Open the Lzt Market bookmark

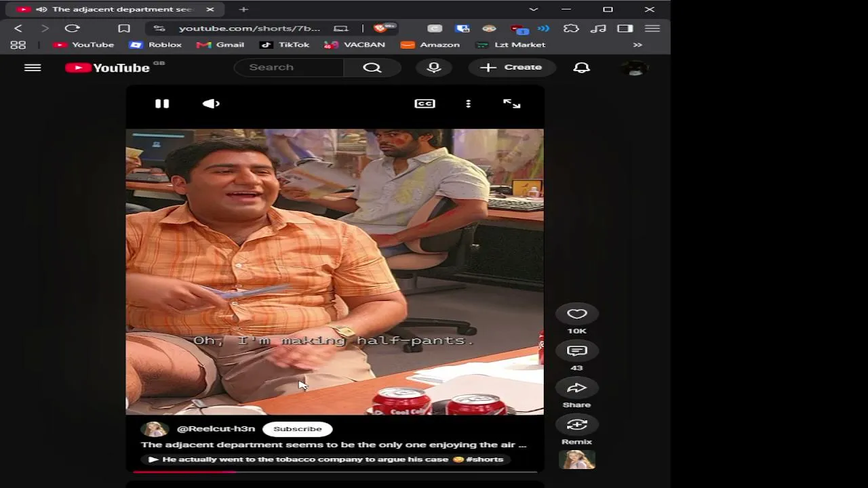pos(511,45)
